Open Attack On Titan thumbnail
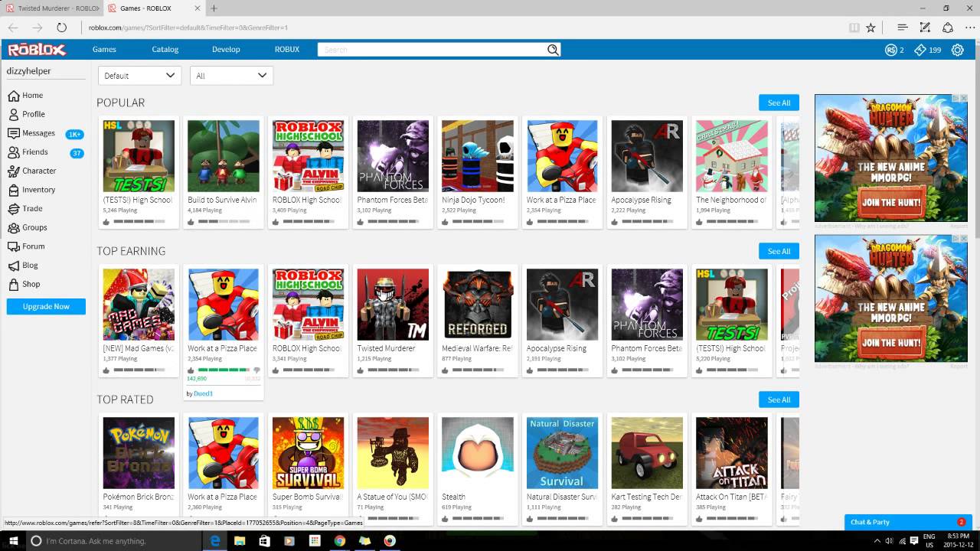 point(732,453)
